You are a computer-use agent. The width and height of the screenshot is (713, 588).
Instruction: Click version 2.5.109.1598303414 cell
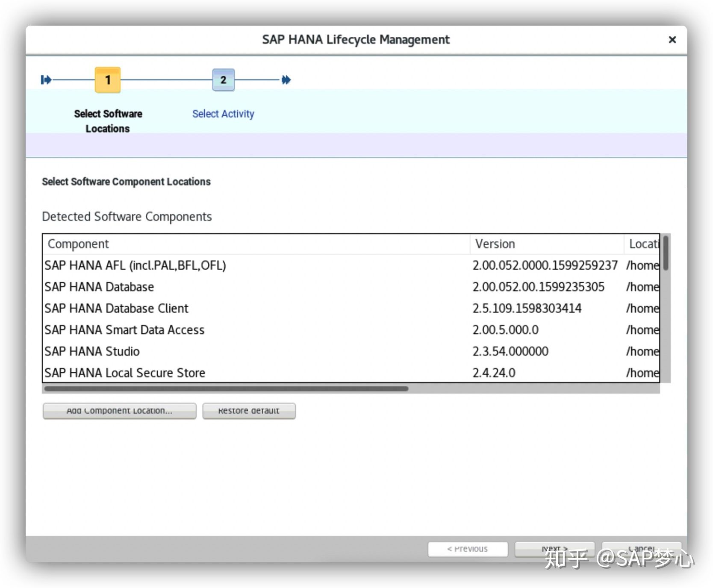(527, 308)
